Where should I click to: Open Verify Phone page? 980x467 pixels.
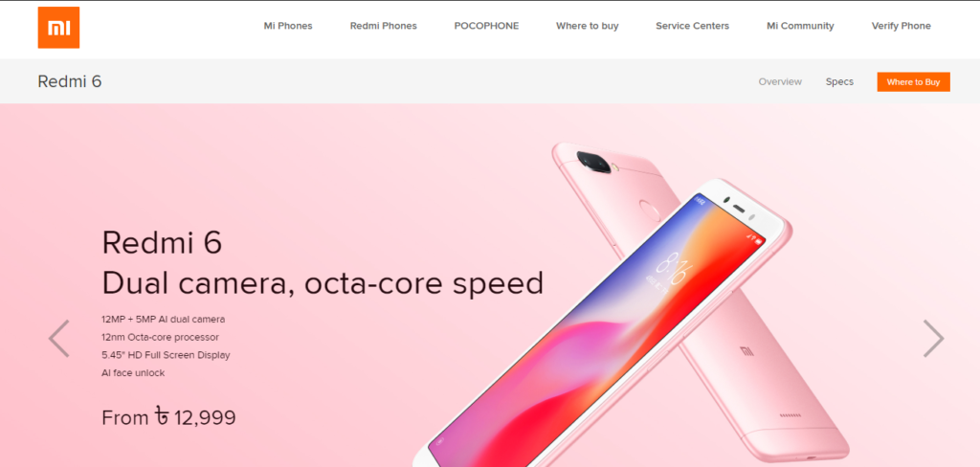click(x=902, y=26)
